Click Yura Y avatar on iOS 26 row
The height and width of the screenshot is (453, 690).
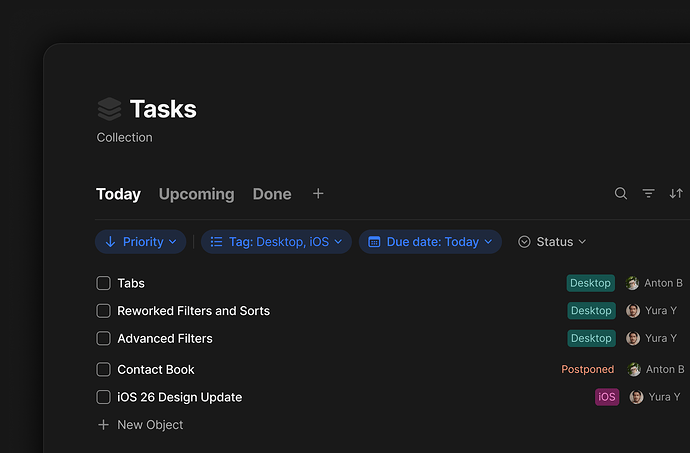pyautogui.click(x=636, y=397)
